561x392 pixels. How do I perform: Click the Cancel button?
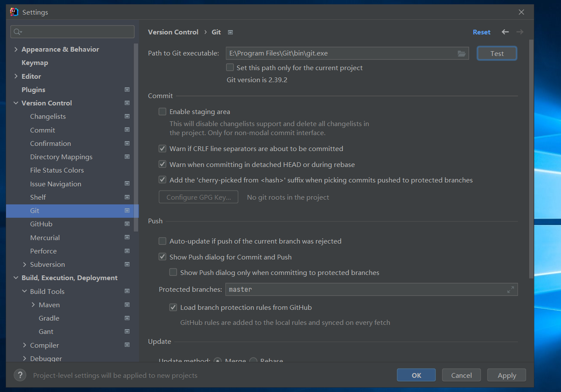point(462,375)
